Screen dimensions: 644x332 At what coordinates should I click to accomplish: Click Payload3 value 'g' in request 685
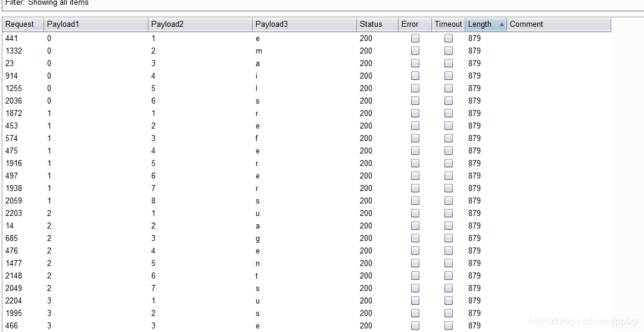point(257,239)
